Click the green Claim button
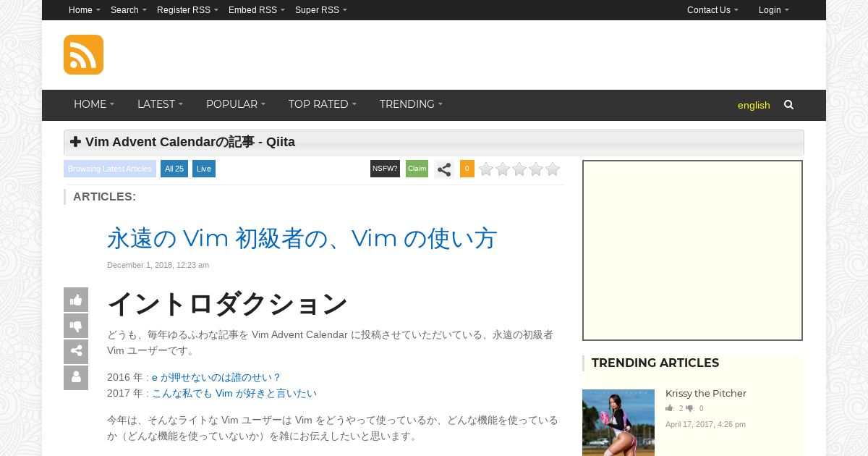The image size is (868, 456). [417, 169]
